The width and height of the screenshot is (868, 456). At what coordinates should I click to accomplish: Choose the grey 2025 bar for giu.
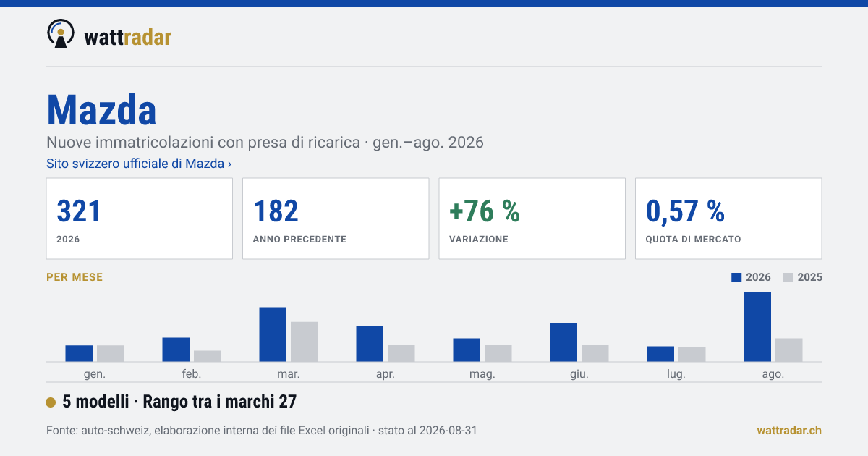tap(595, 353)
